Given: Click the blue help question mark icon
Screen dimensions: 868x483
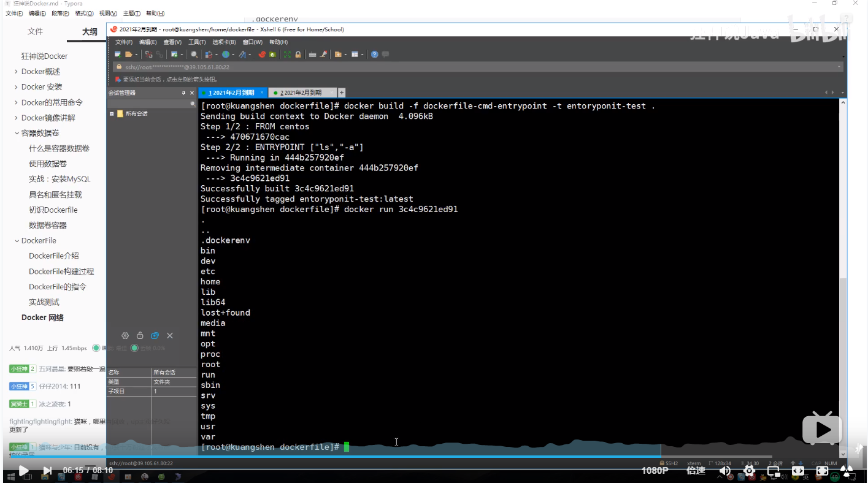Looking at the screenshot, I should [375, 55].
